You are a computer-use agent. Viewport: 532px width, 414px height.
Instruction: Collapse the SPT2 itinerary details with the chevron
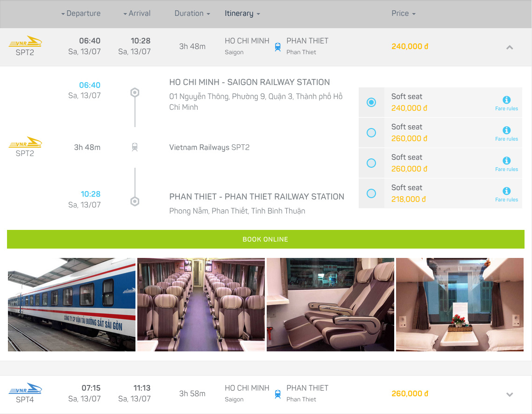(510, 47)
